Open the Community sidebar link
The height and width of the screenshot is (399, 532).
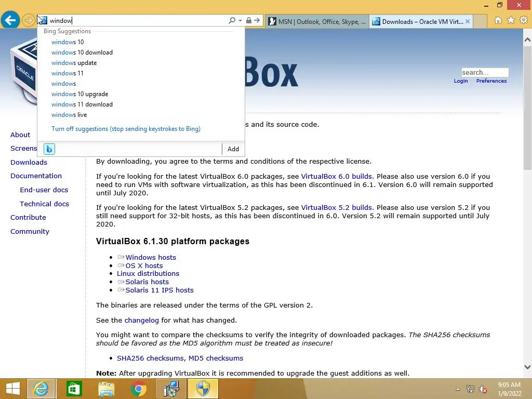tap(30, 231)
